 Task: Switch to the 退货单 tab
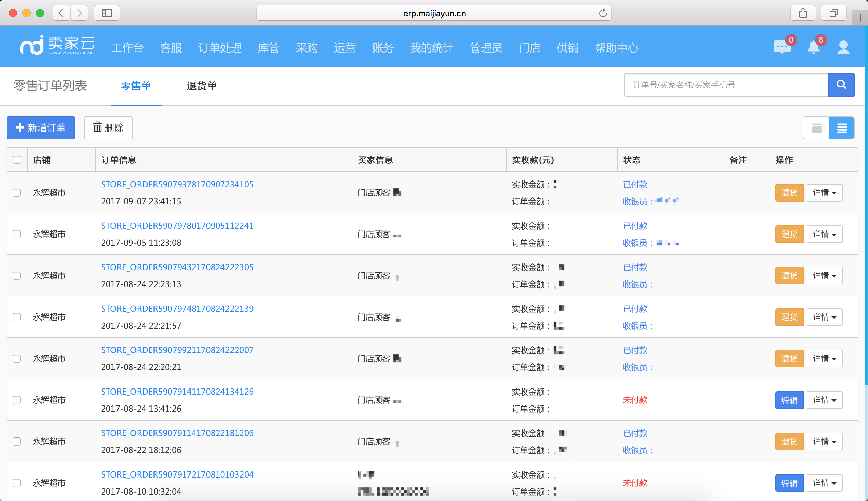(202, 86)
